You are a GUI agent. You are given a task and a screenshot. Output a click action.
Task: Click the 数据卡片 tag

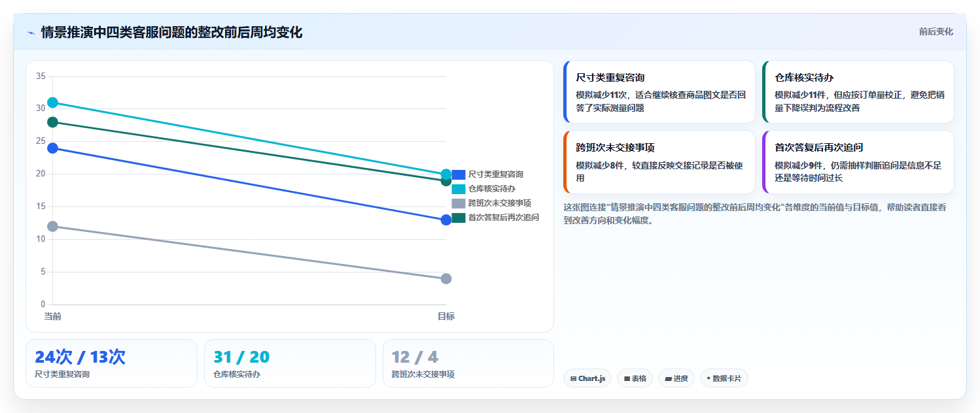(x=724, y=378)
